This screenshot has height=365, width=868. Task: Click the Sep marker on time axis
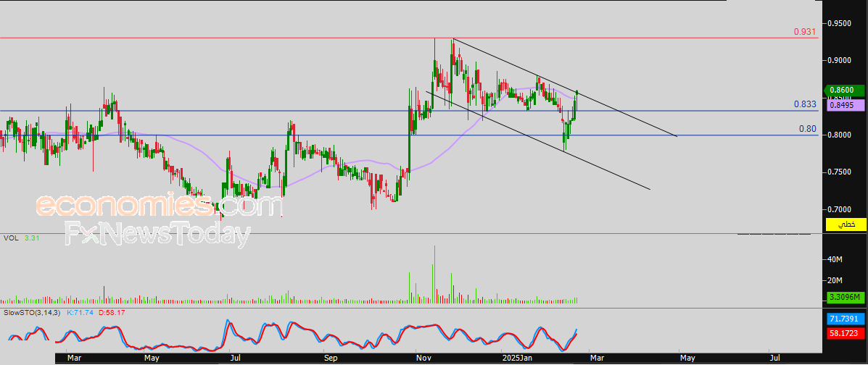pyautogui.click(x=331, y=358)
